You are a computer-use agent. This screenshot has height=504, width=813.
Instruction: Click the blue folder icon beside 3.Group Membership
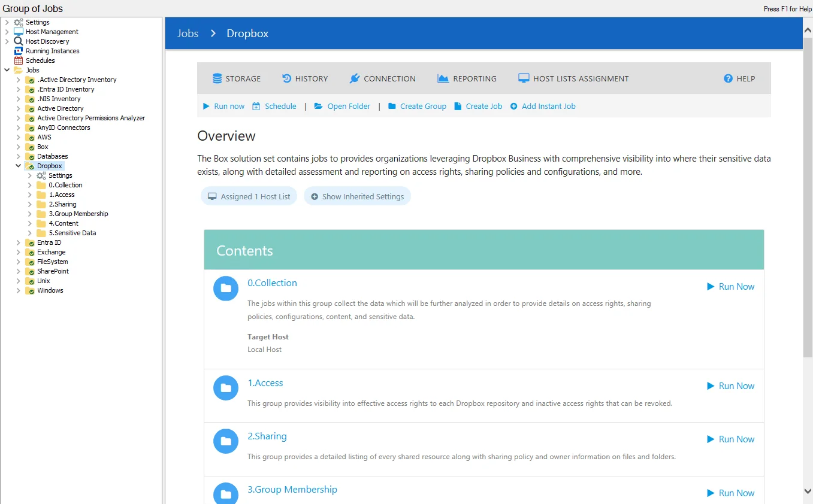pyautogui.click(x=226, y=494)
